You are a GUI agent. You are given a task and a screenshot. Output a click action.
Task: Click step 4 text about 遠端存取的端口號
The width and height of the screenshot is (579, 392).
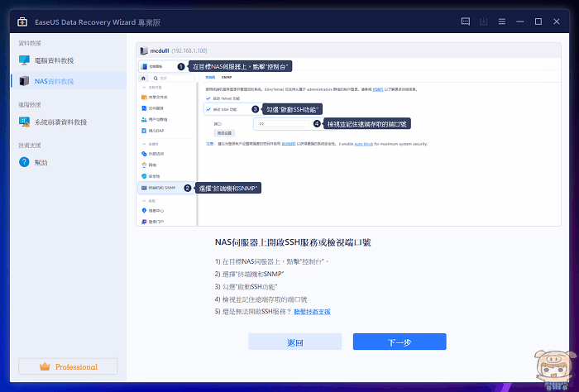(x=261, y=299)
